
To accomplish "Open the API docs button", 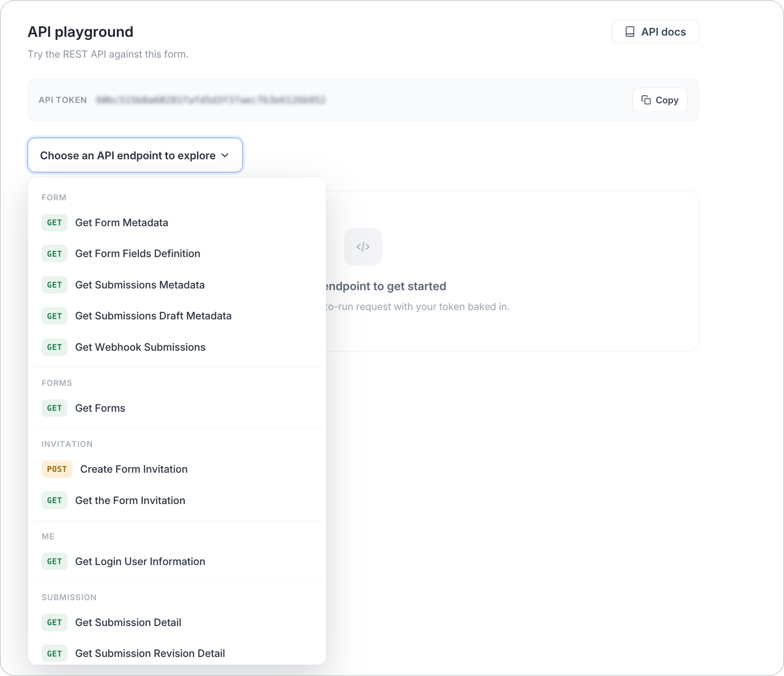I will click(655, 32).
